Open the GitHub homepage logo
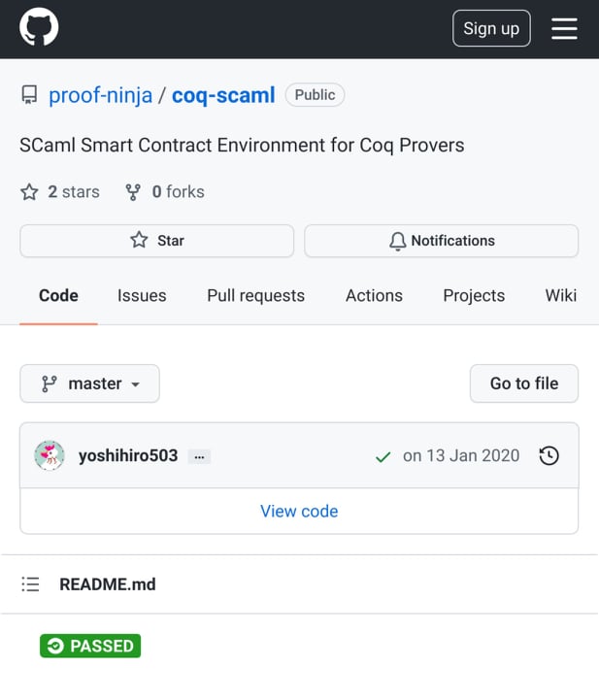 40,28
